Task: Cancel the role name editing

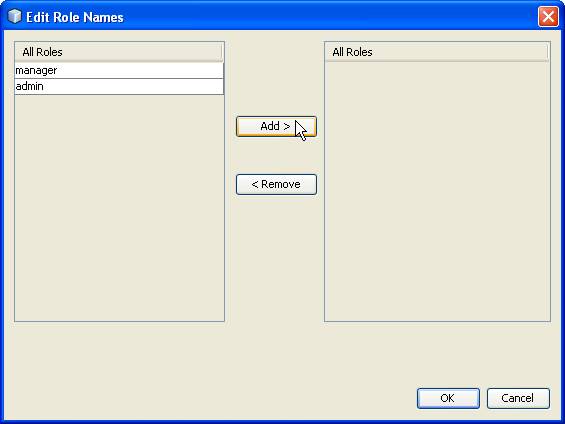Action: [x=518, y=398]
